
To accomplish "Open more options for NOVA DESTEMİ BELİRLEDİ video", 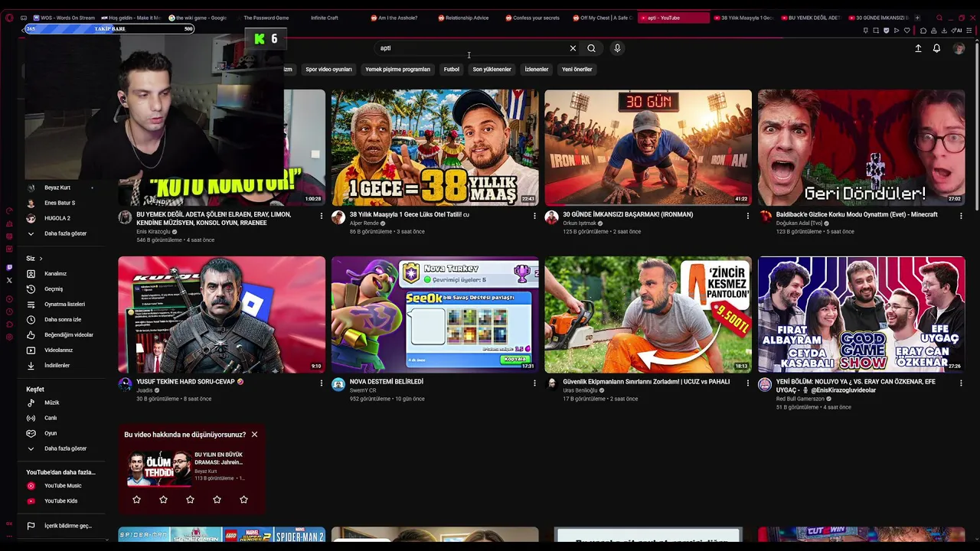I will point(534,383).
